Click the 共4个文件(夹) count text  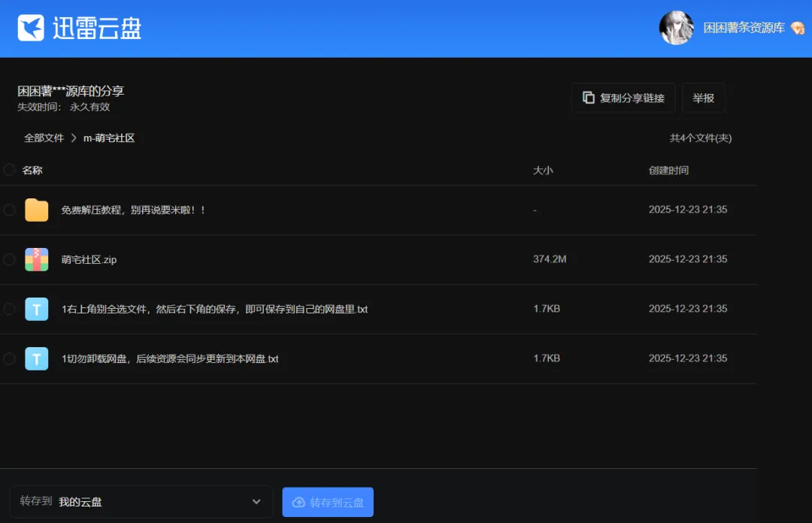click(x=701, y=138)
